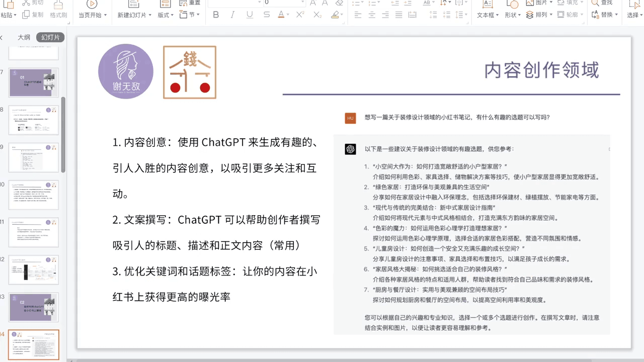
Task: Click the text '1. 内容创意：使用 ChatGPT'
Action: [180, 142]
